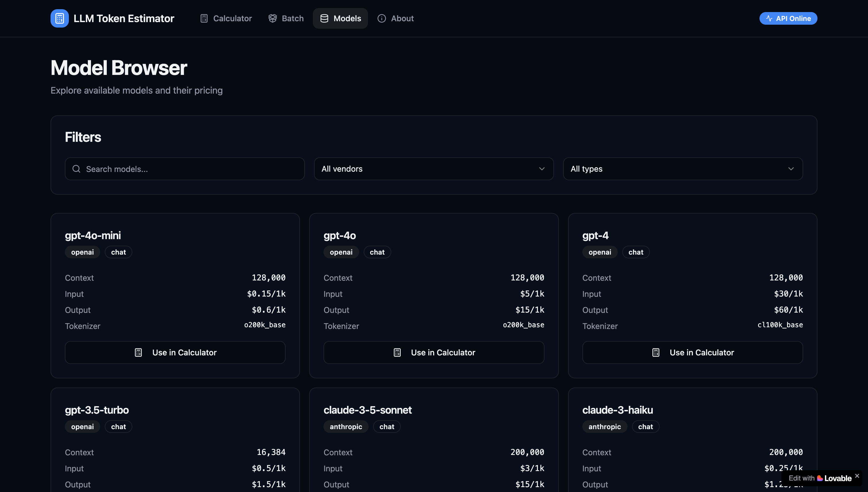
Task: Click $0.6/1k output price of gpt-4o-mini
Action: coord(269,309)
